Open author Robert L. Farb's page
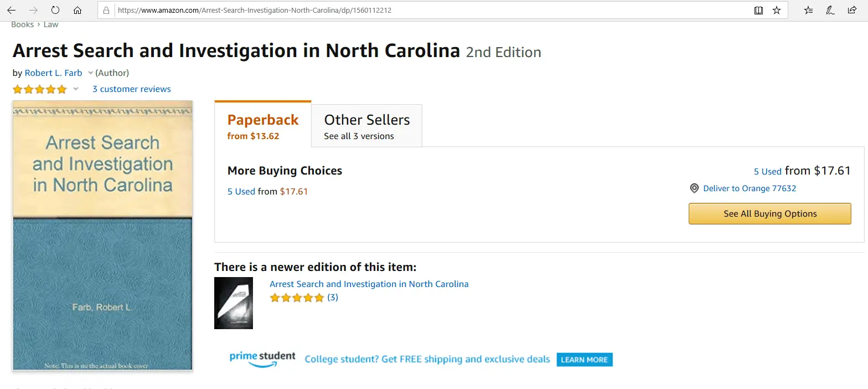This screenshot has height=389, width=868. [53, 73]
